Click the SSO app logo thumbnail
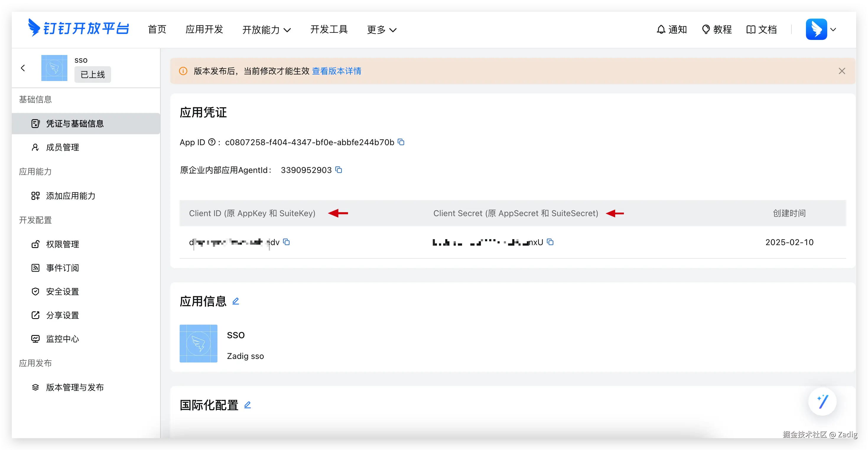This screenshot has width=868, height=450. coord(198,343)
